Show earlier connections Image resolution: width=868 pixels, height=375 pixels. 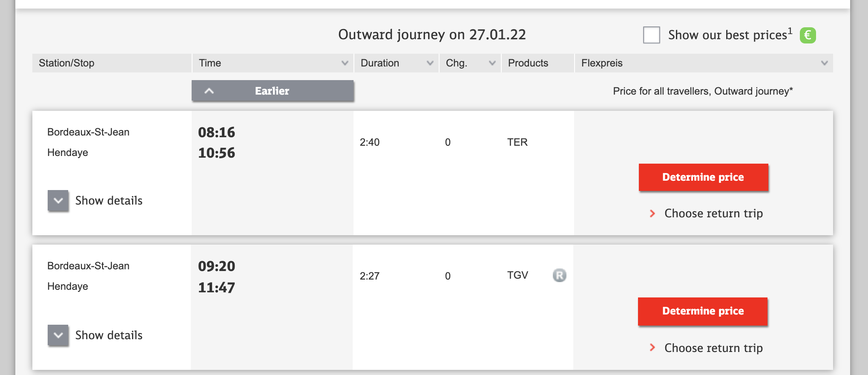click(273, 91)
